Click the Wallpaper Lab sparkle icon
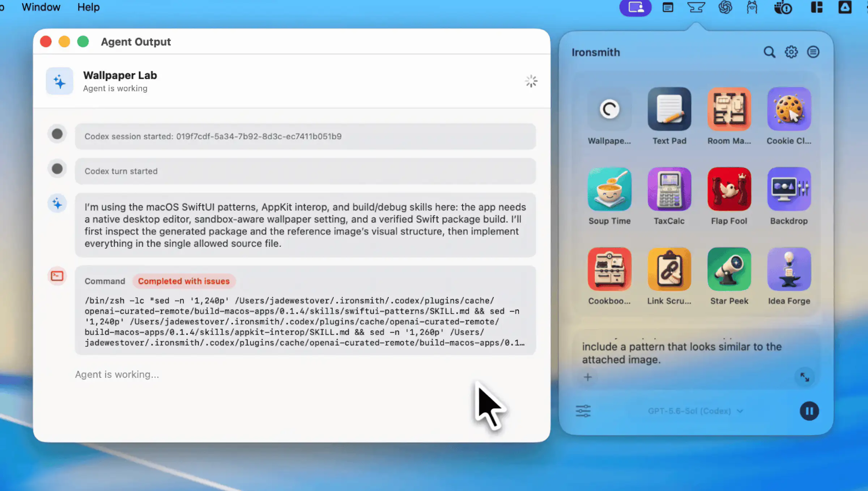The image size is (868, 491). point(60,81)
